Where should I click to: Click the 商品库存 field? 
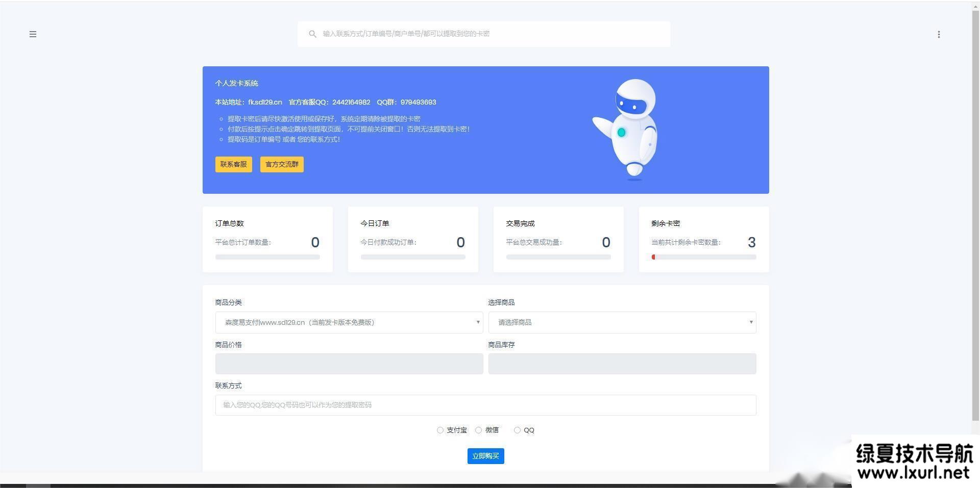(622, 364)
